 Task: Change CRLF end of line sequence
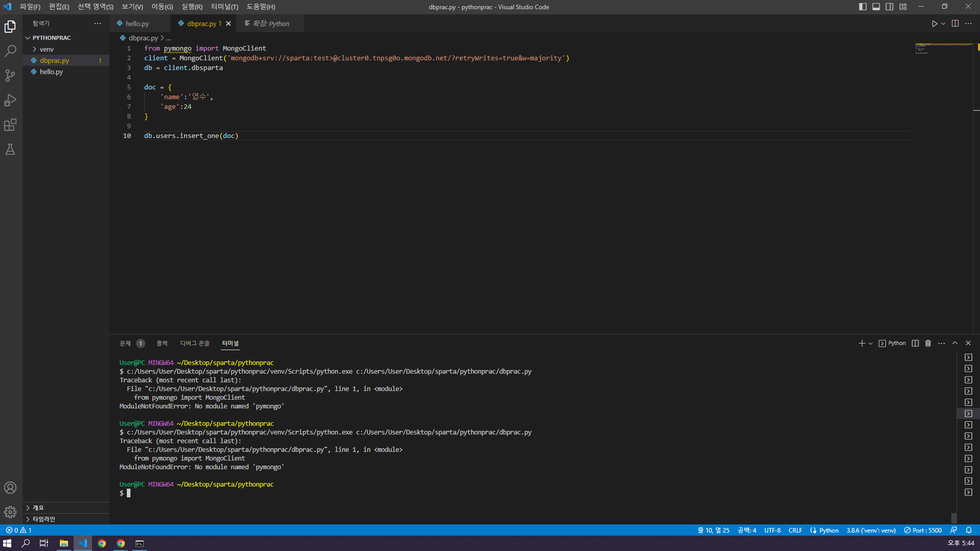[x=795, y=531]
